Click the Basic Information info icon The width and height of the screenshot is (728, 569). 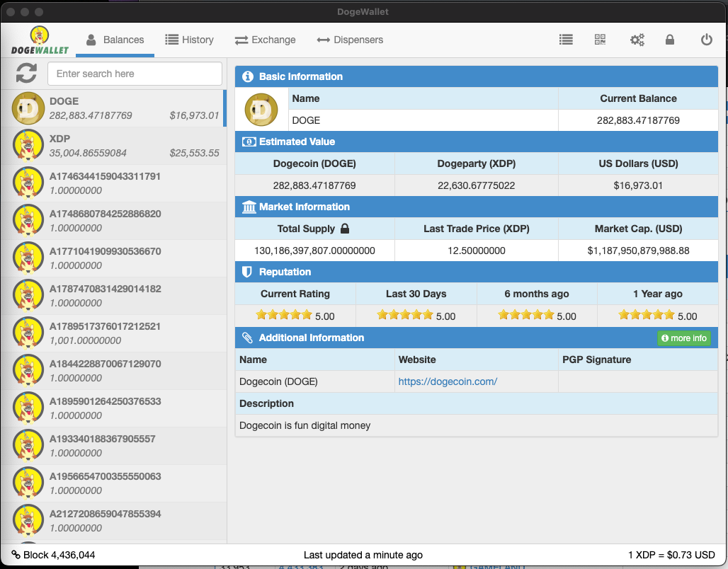[x=247, y=76]
